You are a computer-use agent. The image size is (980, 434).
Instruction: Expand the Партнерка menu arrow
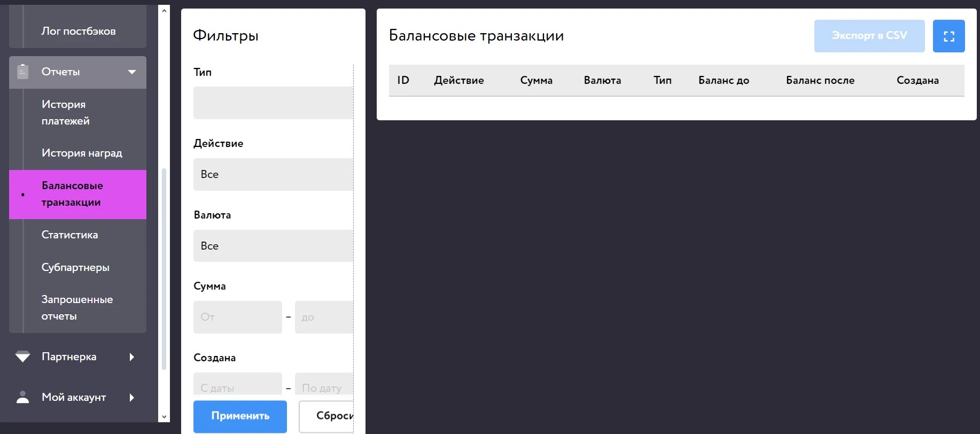click(x=132, y=356)
